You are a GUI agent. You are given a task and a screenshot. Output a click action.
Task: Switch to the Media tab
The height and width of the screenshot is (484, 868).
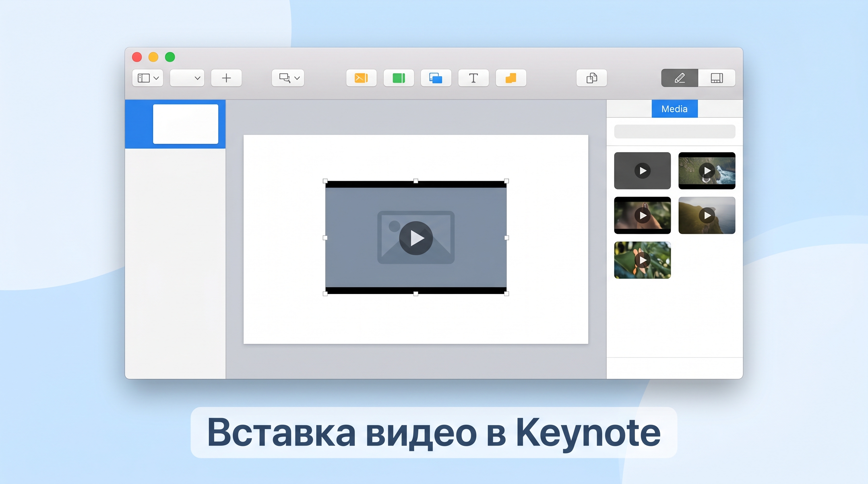(x=675, y=109)
